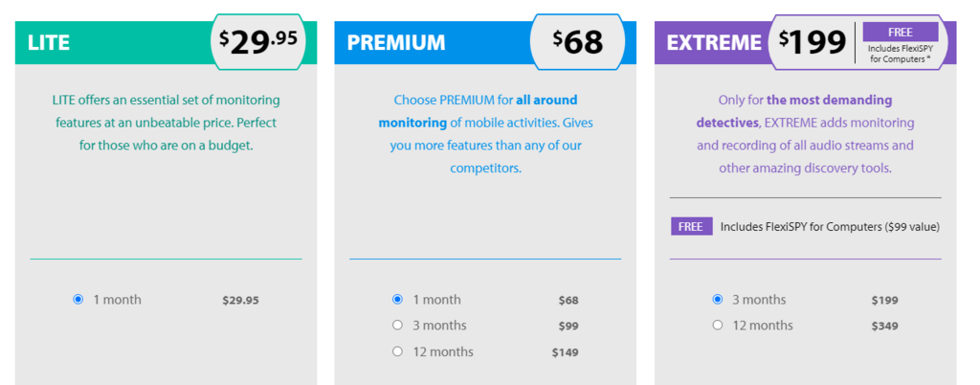Click the "the most demanding detectives" bold text
Image resolution: width=980 pixels, height=385 pixels.
pos(794,111)
